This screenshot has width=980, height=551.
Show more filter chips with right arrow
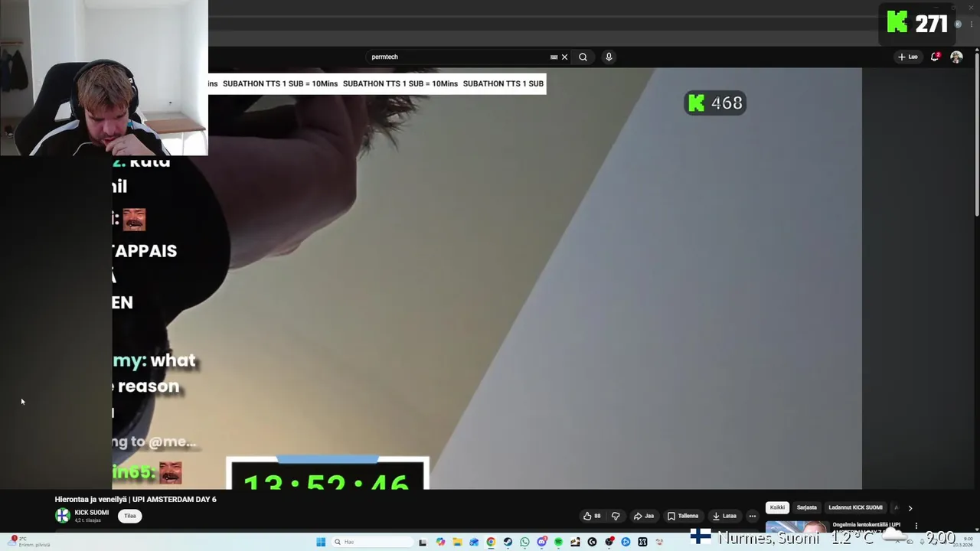pos(910,507)
